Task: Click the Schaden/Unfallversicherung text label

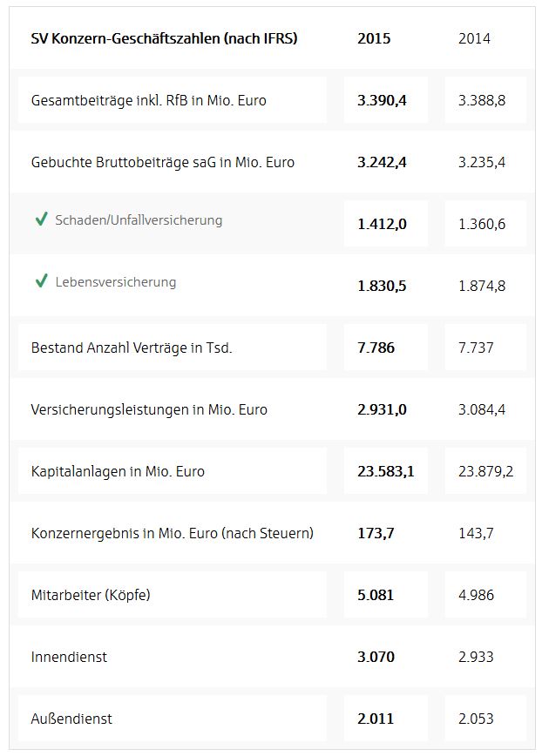Action: point(139,220)
